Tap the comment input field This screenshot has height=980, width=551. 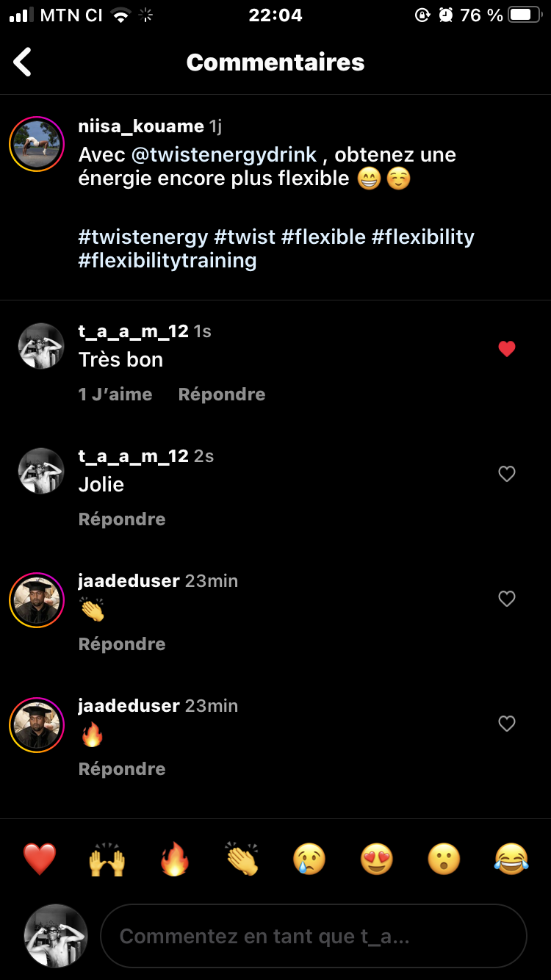314,936
